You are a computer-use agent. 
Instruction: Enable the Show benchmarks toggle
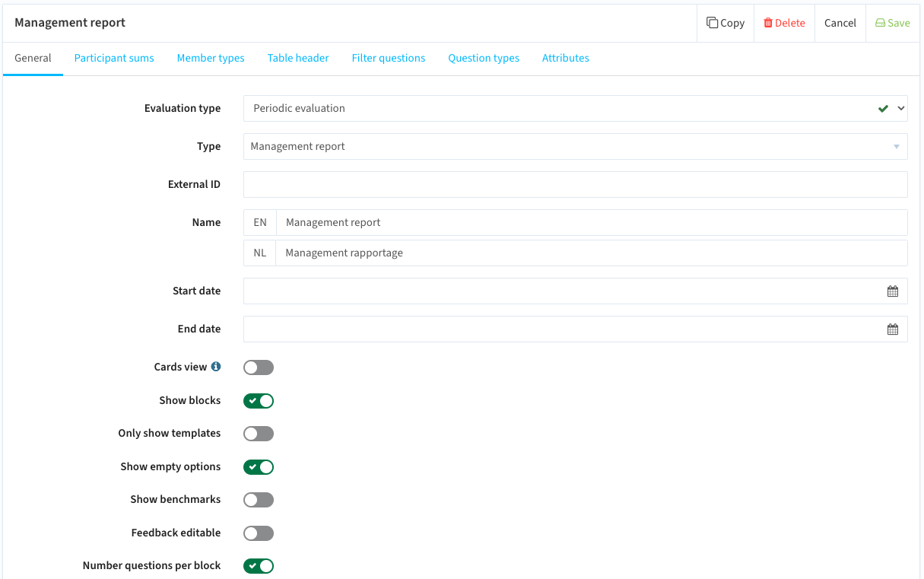point(259,500)
